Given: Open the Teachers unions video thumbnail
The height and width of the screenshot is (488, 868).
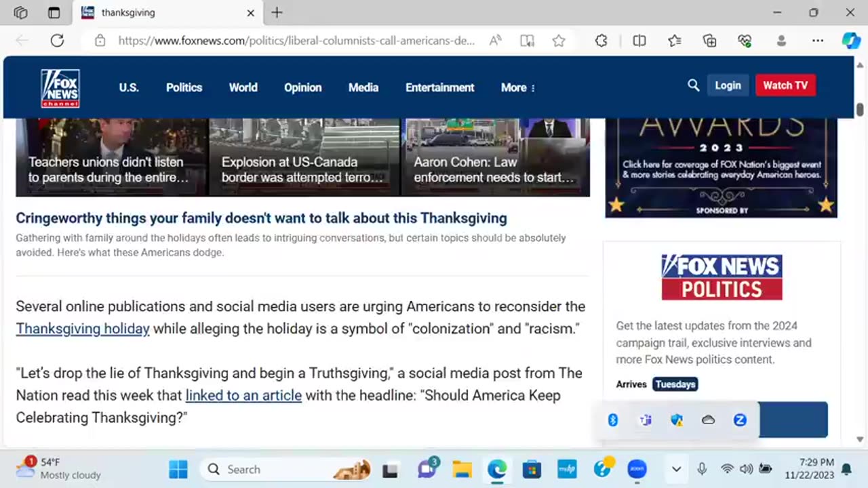Looking at the screenshot, I should pos(112,157).
